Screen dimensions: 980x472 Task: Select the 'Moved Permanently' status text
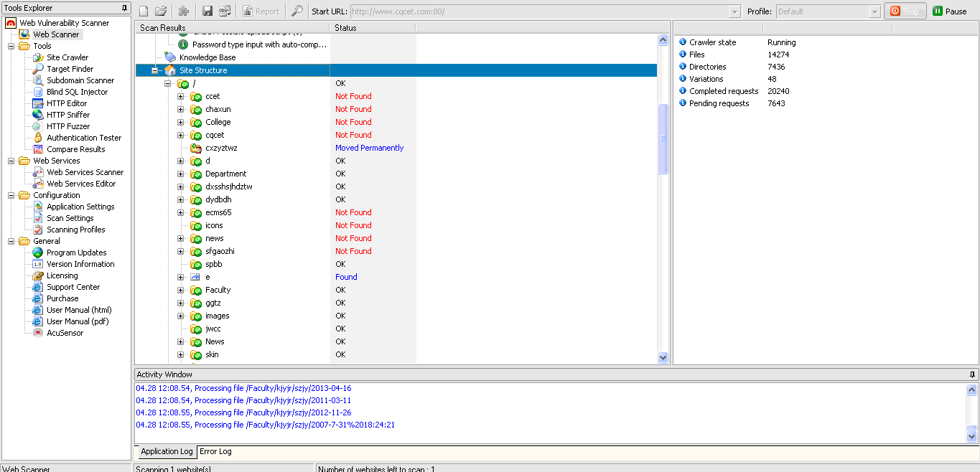coord(370,148)
